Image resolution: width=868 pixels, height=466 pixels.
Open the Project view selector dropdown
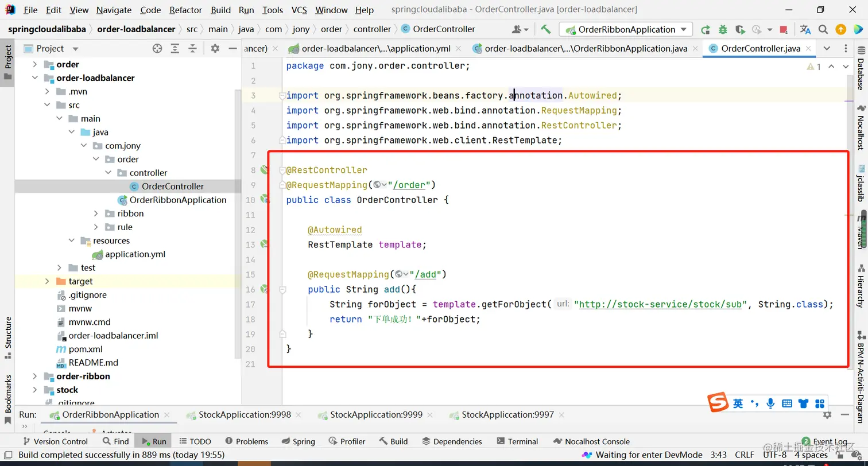[x=75, y=49]
